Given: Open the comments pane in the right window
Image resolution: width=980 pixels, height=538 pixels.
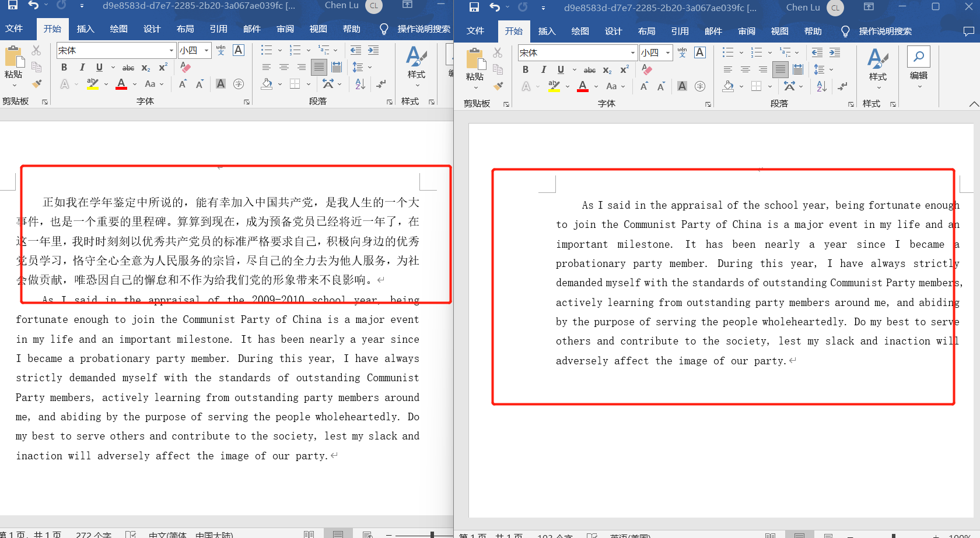Looking at the screenshot, I should click(969, 31).
